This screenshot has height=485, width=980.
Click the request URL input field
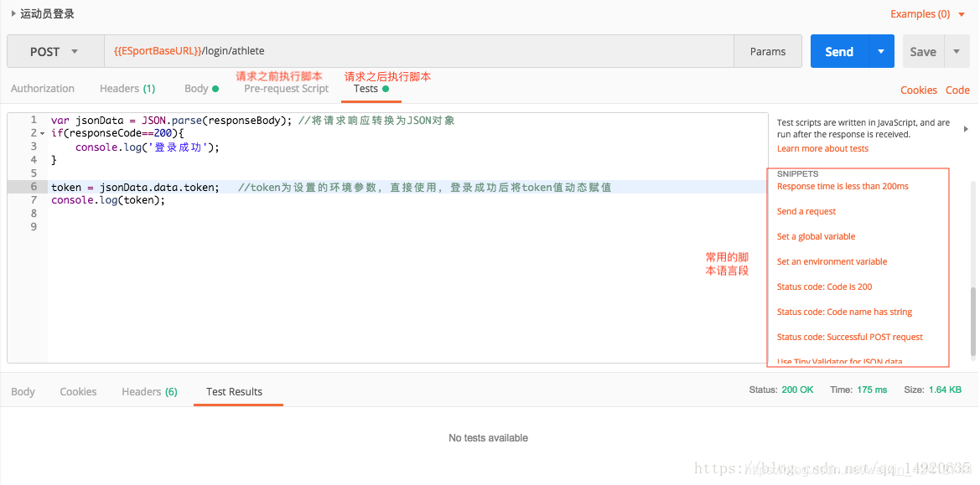click(419, 51)
